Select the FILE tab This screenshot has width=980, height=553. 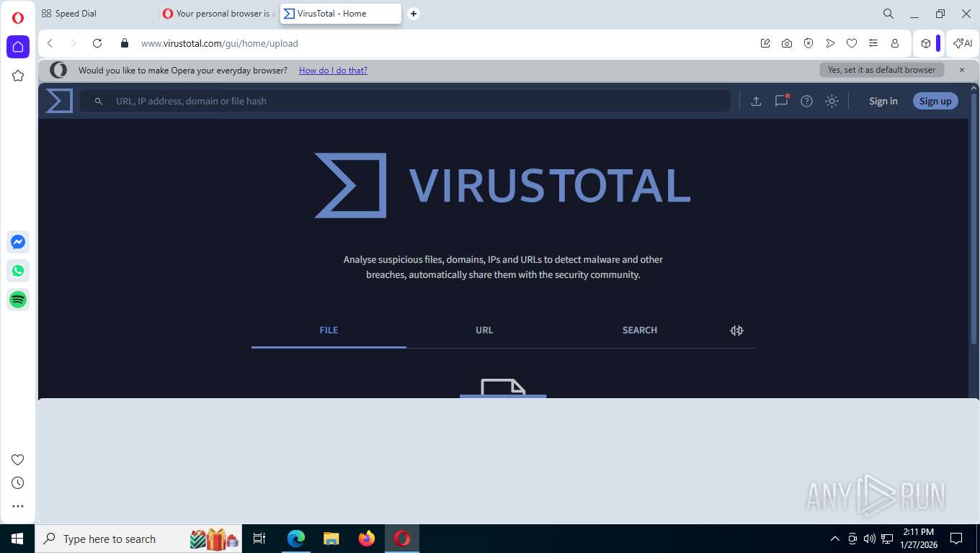click(329, 330)
